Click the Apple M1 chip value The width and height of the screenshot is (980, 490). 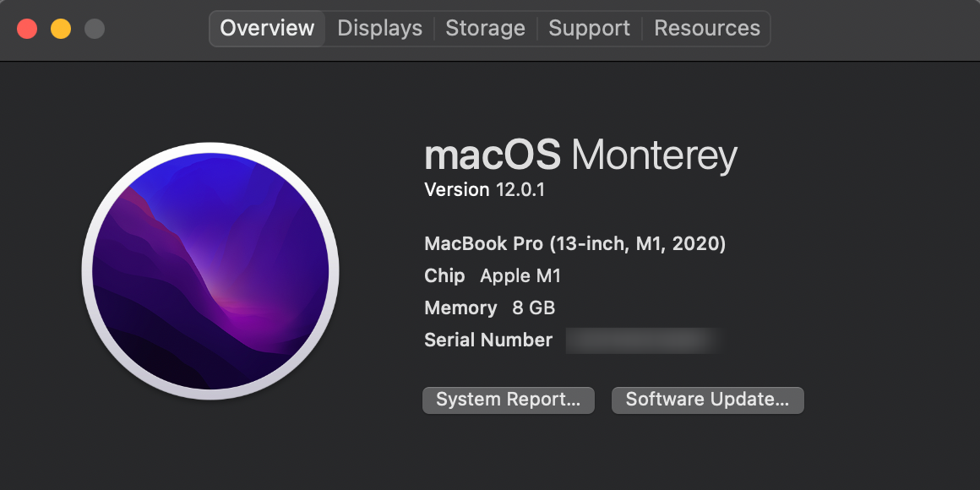520,276
